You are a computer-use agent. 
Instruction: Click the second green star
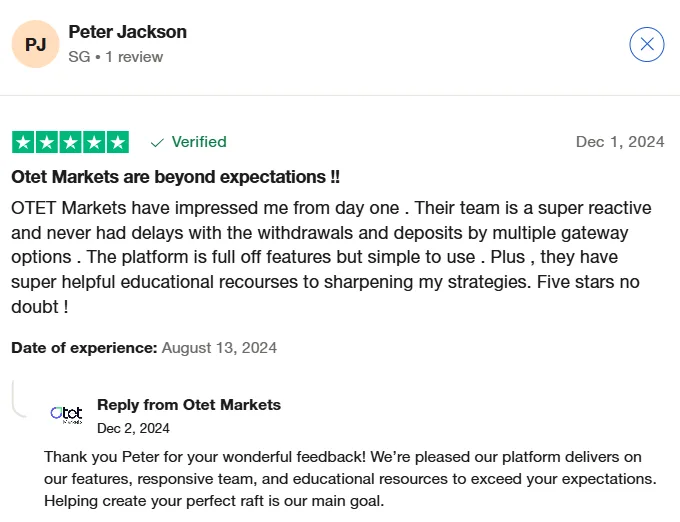tap(46, 142)
